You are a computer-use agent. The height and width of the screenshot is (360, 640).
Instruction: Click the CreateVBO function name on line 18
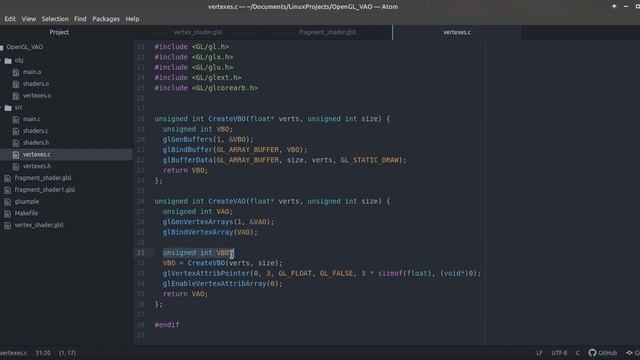pyautogui.click(x=227, y=119)
